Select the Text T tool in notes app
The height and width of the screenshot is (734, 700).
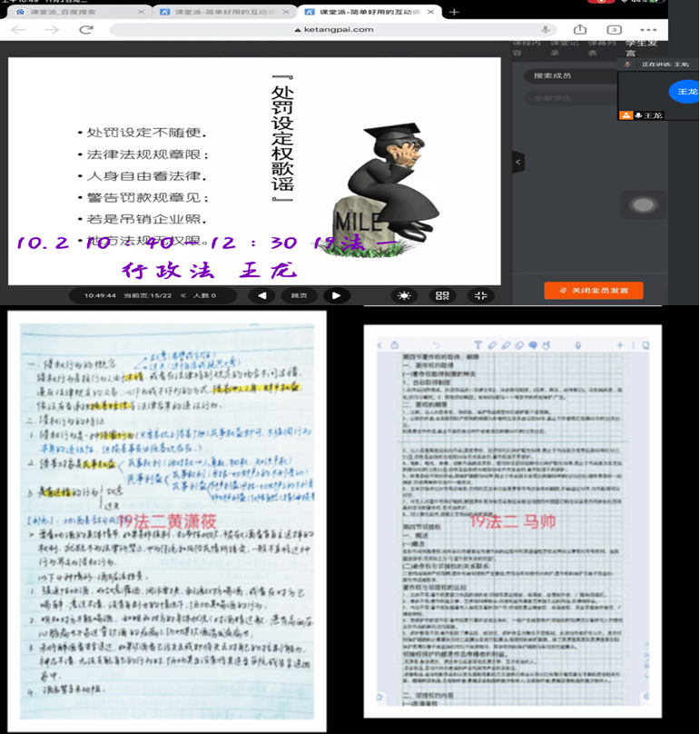point(478,345)
